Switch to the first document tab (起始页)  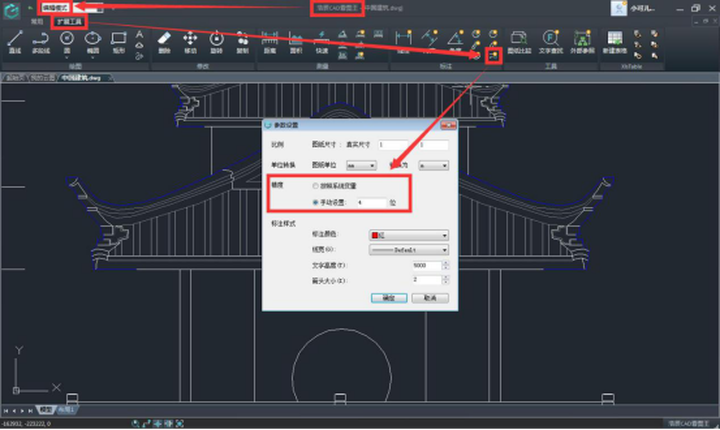tap(15, 78)
